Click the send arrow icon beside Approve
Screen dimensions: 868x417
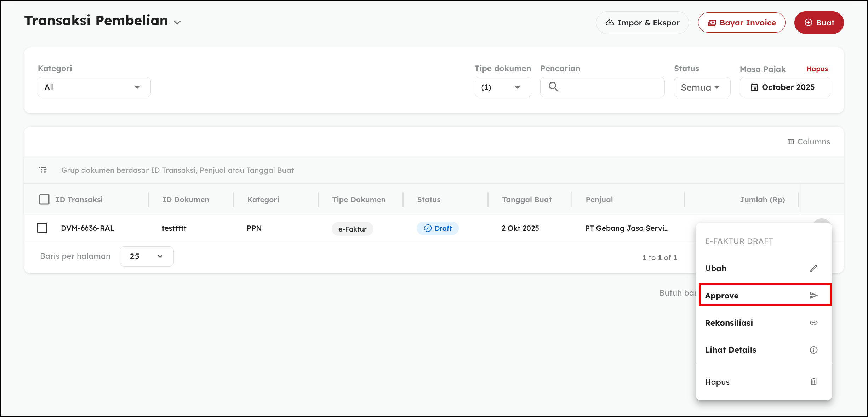pyautogui.click(x=813, y=295)
